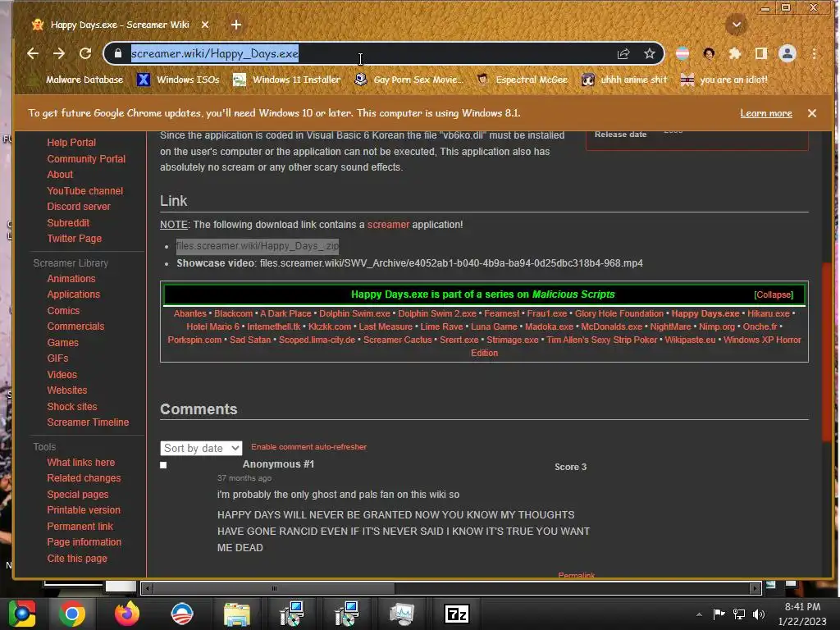Image resolution: width=840 pixels, height=630 pixels.
Task: Click the Happy_Days_.zip download link
Action: click(x=257, y=246)
